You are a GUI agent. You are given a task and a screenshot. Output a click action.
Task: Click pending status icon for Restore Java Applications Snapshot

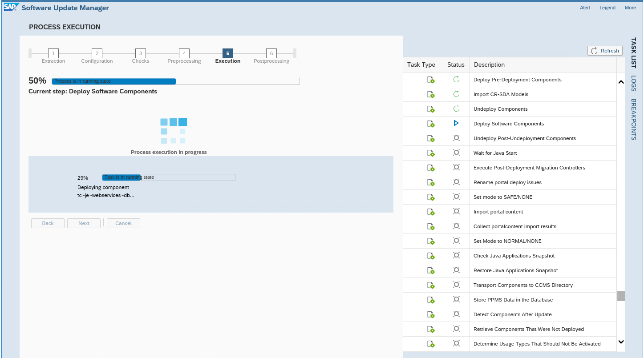pyautogui.click(x=456, y=270)
